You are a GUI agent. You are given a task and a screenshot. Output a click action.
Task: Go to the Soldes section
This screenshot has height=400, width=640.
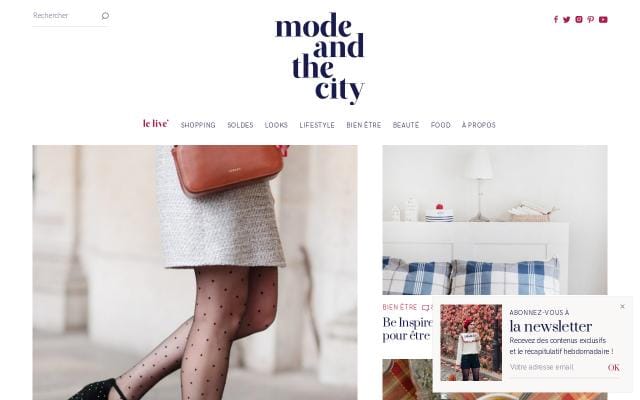pyautogui.click(x=240, y=125)
